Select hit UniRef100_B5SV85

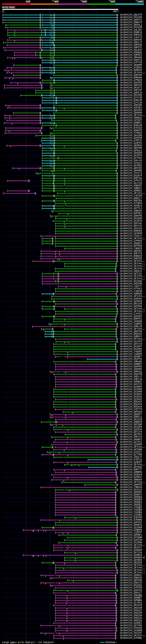coord(131,95)
